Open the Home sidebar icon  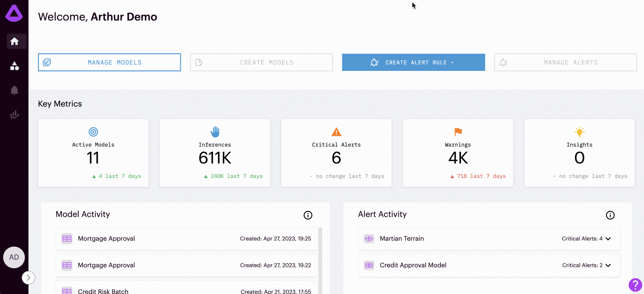(x=14, y=42)
